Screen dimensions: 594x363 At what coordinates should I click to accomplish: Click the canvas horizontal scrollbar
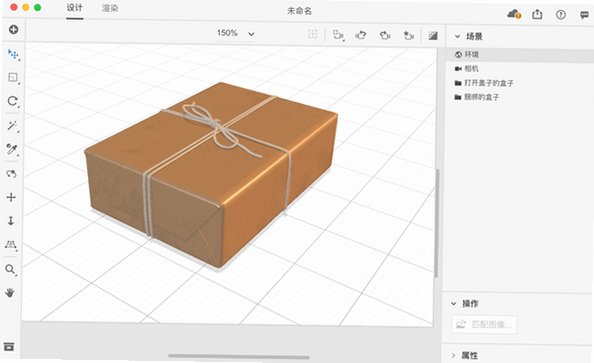(239, 356)
